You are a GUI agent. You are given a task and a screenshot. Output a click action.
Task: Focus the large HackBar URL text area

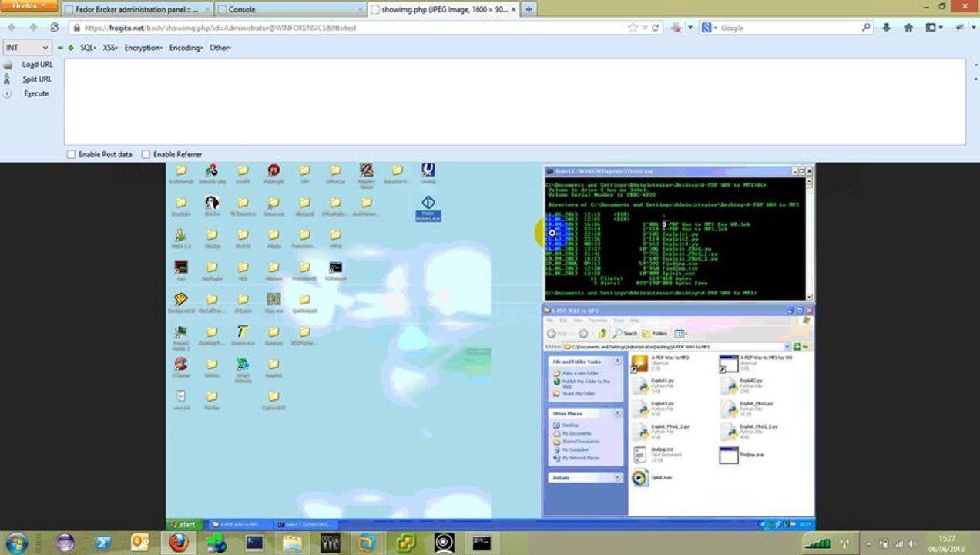pyautogui.click(x=515, y=102)
